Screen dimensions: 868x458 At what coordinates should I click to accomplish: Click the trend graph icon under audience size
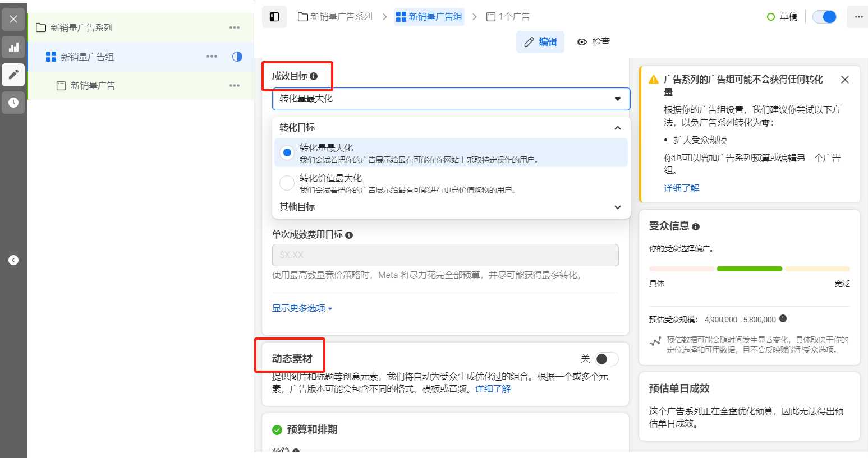(655, 341)
